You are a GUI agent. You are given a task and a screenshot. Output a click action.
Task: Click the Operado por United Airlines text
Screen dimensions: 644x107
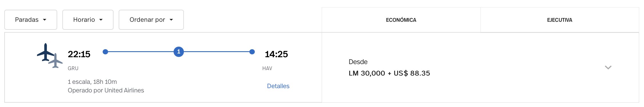click(106, 90)
